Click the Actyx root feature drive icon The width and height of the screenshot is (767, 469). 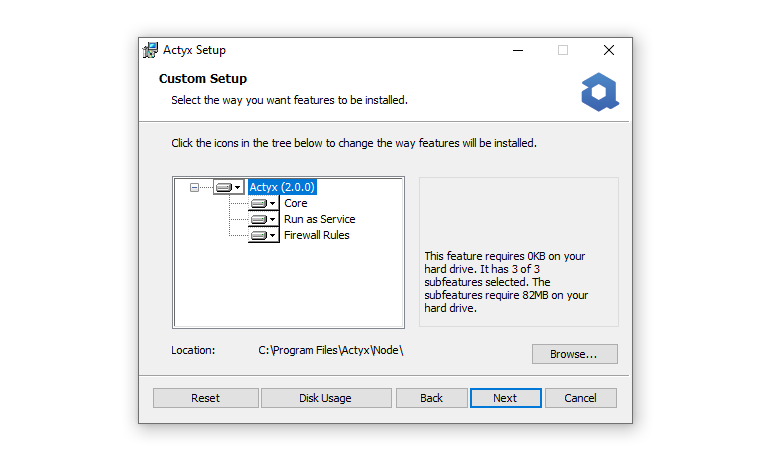point(224,187)
